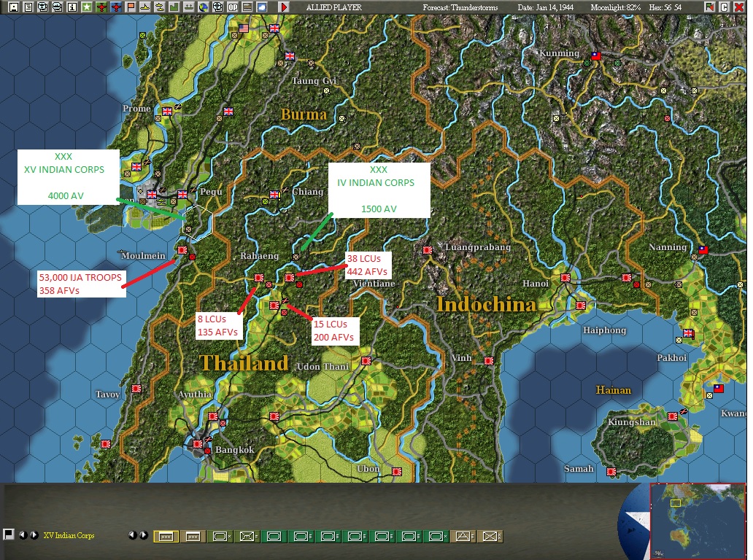This screenshot has height=560, width=753.
Task: Open the document list icon in toolbar
Action: click(x=28, y=7)
